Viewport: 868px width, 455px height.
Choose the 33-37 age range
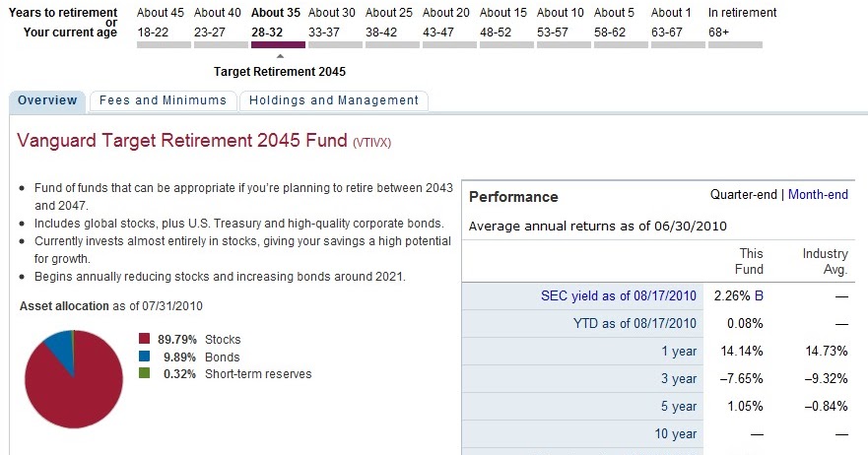(x=335, y=26)
